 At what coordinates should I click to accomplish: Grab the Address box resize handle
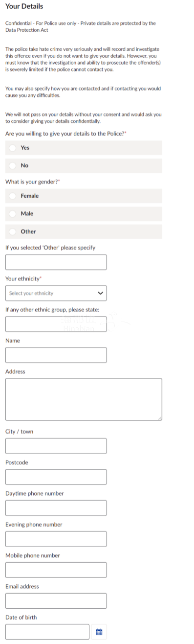coord(159,417)
